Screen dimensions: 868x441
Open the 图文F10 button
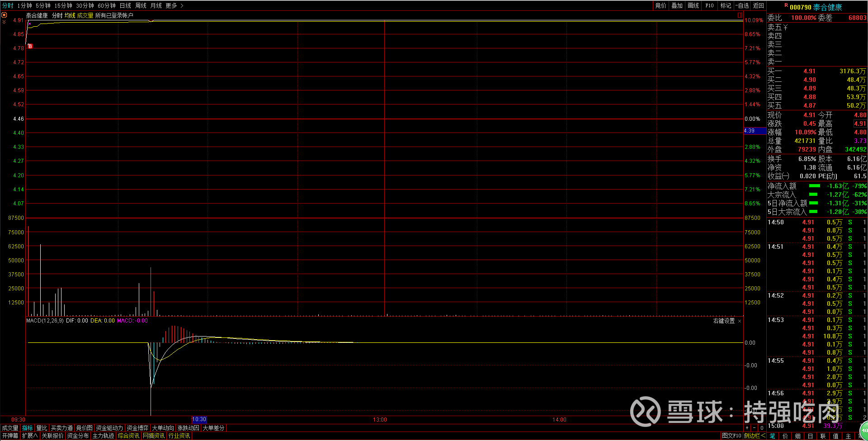pos(731,436)
